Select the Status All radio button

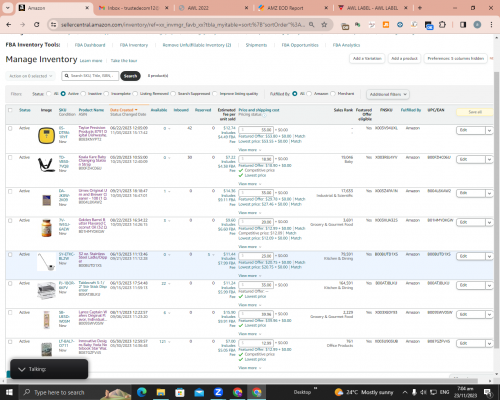click(49, 94)
